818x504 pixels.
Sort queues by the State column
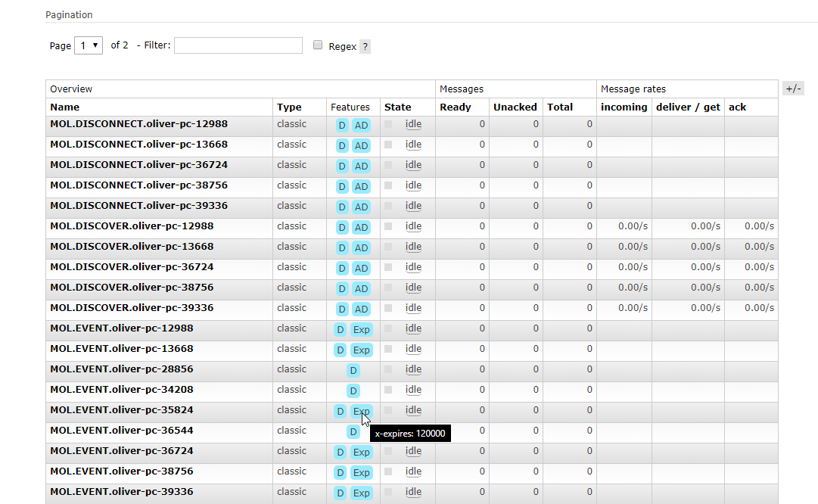click(397, 107)
